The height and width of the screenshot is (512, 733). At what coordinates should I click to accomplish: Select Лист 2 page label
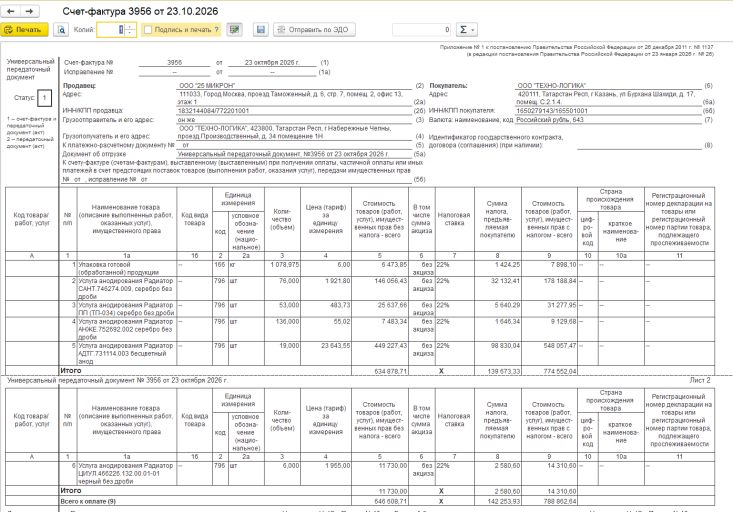coord(700,380)
